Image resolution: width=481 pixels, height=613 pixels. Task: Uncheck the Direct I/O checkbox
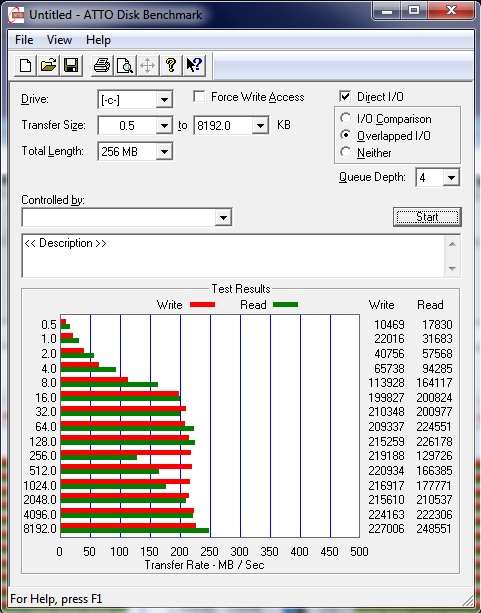345,96
